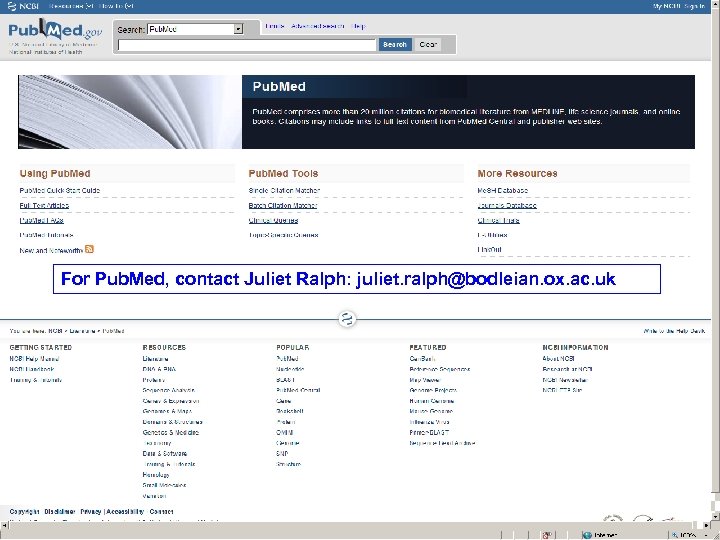Open the Human Genome link under Featured
This screenshot has width=720, height=540.
pyautogui.click(x=431, y=401)
